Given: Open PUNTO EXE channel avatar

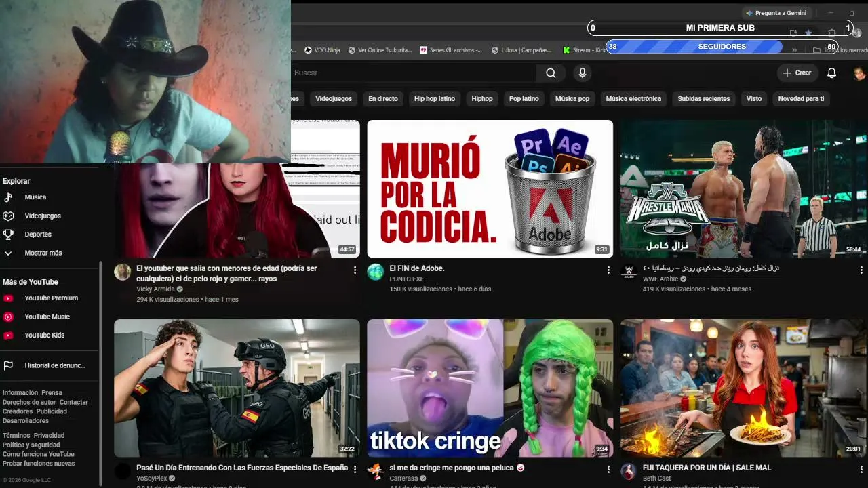Looking at the screenshot, I should click(x=376, y=272).
